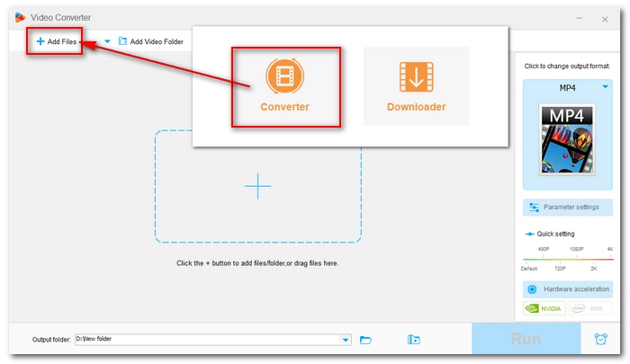Image resolution: width=630 pixels, height=364 pixels.
Task: Click the Run button
Action: tap(526, 339)
